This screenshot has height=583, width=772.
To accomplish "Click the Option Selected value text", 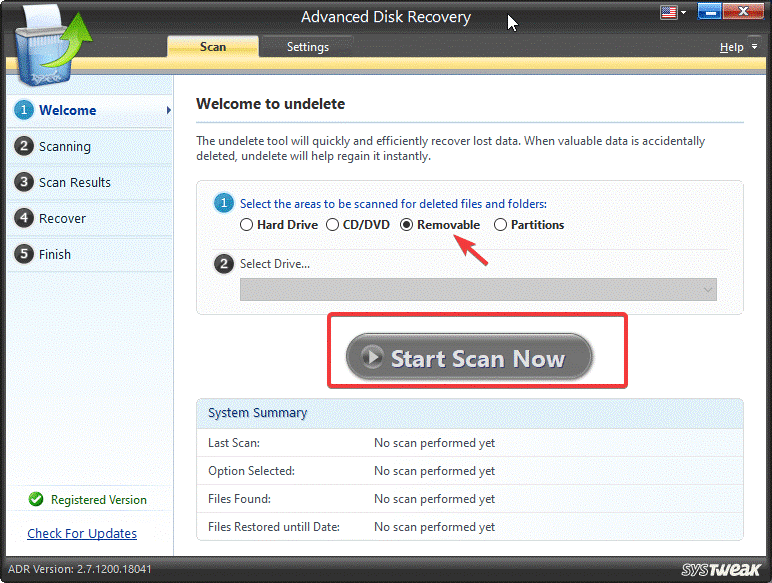I will click(434, 471).
